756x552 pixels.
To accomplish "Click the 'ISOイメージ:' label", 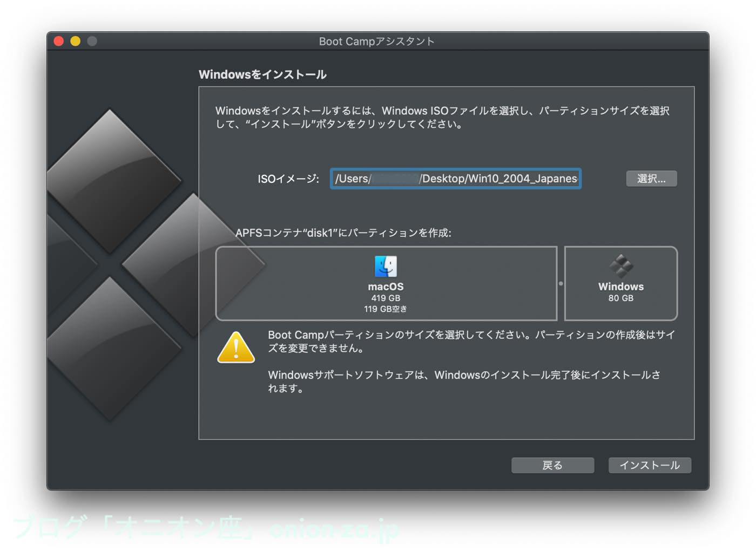I will tap(288, 179).
